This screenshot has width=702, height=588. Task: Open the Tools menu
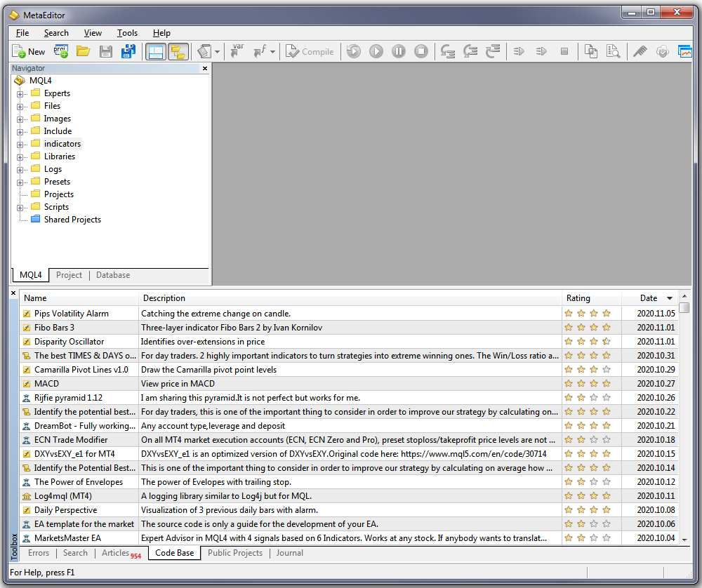[127, 33]
